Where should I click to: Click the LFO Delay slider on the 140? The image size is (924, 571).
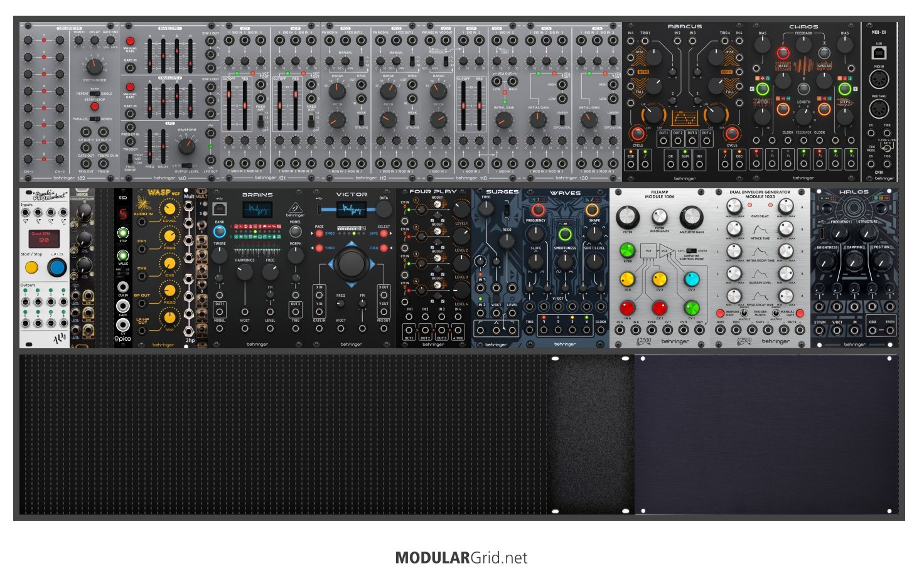pos(163,147)
